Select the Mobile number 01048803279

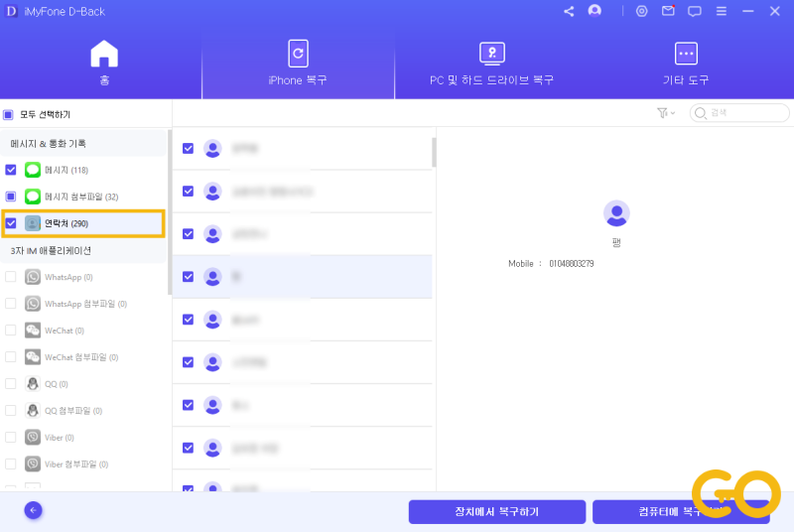pyautogui.click(x=572, y=264)
